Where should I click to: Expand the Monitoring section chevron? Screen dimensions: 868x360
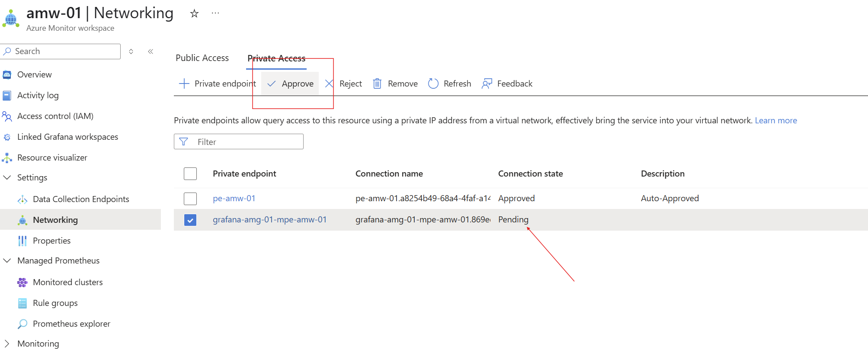7,344
